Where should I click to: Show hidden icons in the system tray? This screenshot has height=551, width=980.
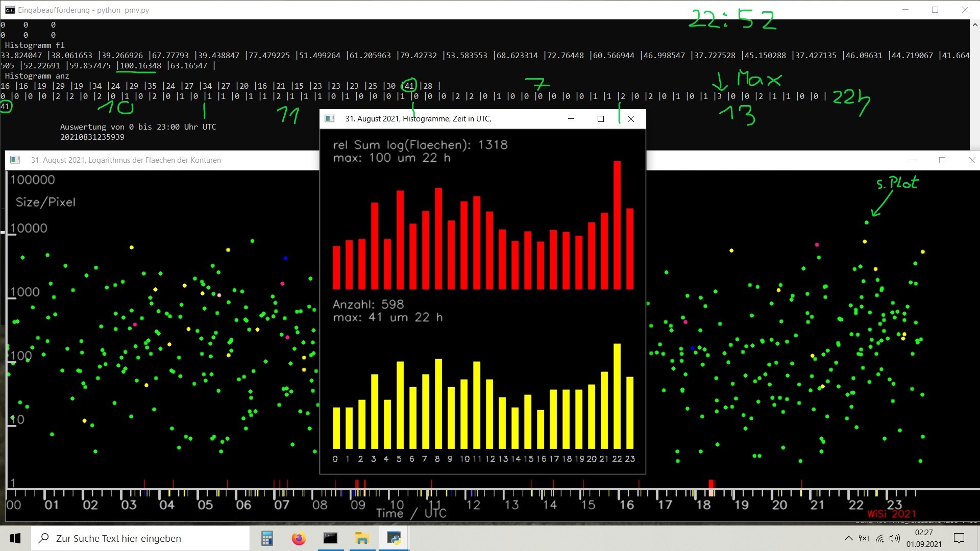click(x=848, y=538)
